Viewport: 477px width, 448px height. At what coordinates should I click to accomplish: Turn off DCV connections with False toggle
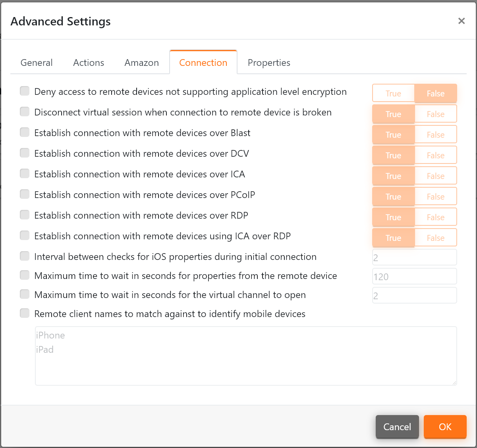click(435, 155)
